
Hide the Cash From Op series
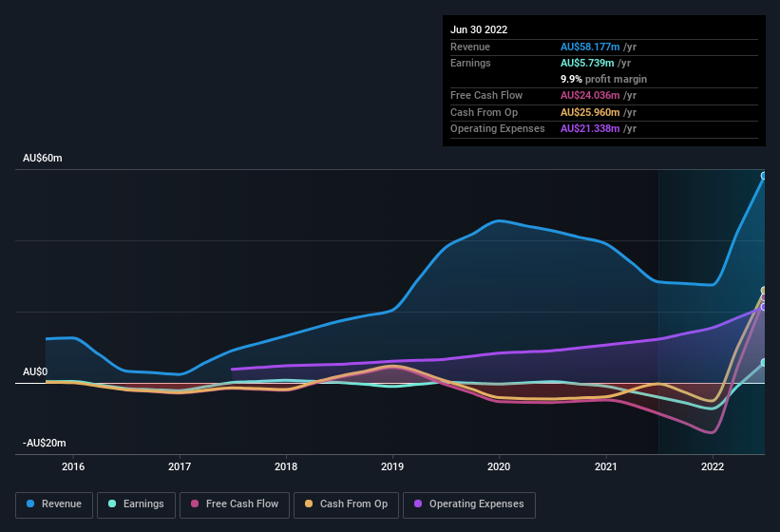[347, 504]
